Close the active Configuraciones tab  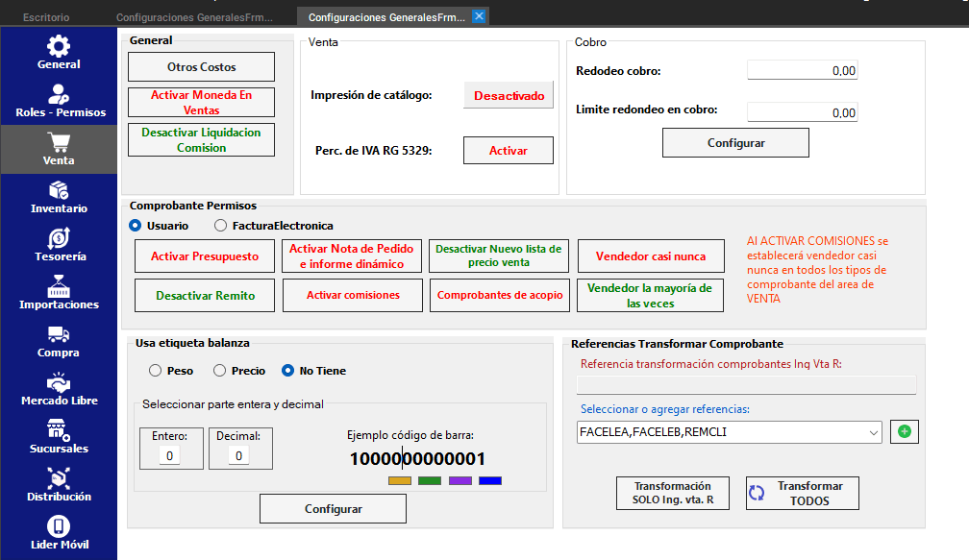click(480, 16)
